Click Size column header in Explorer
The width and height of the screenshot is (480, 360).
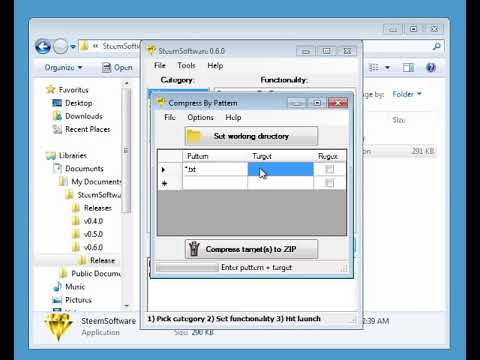click(399, 120)
